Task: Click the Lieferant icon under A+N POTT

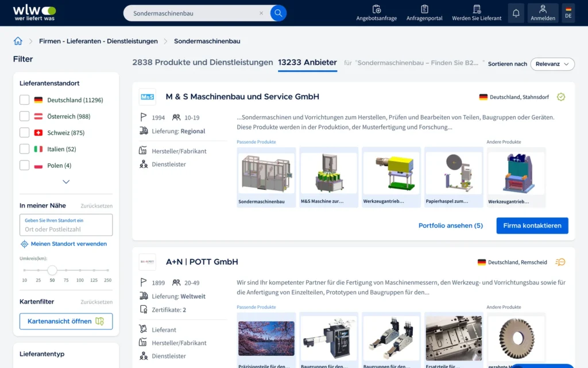Action: pos(143,329)
